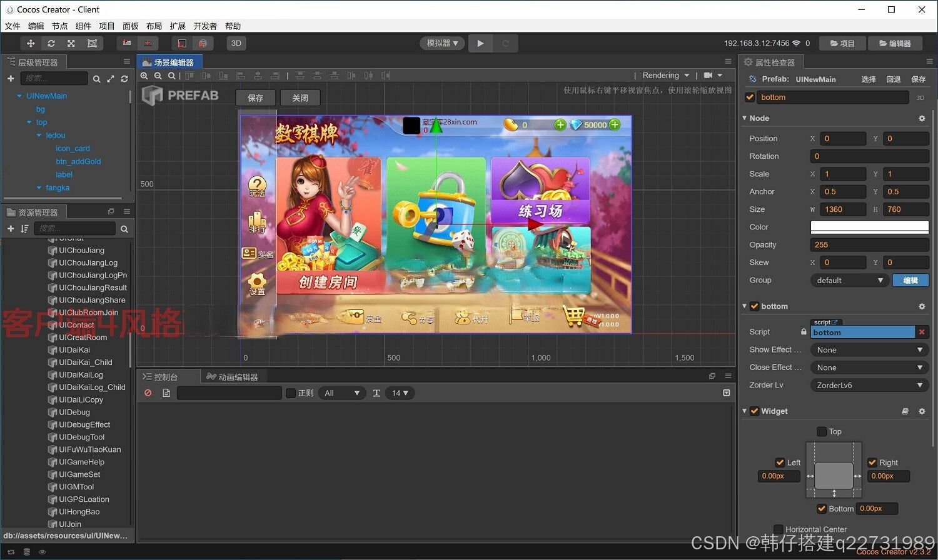The width and height of the screenshot is (938, 560).
Task: Zoom out the scene view
Action: [158, 76]
